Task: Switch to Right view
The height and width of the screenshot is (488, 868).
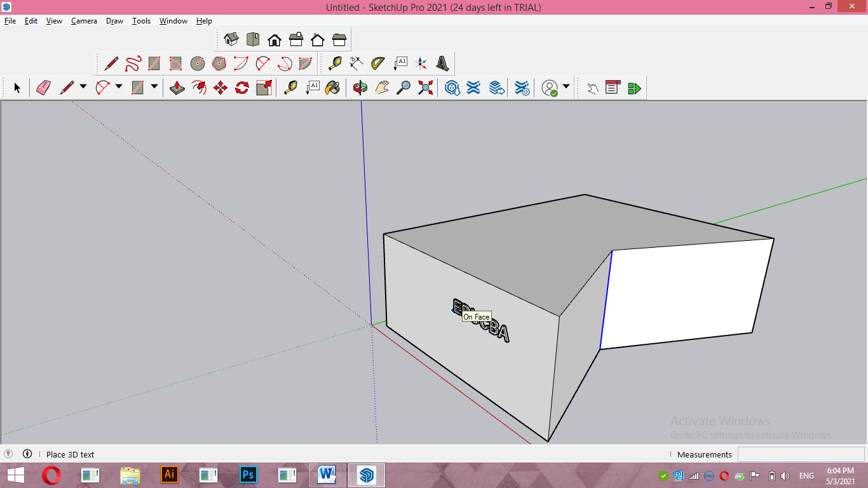Action: [296, 40]
